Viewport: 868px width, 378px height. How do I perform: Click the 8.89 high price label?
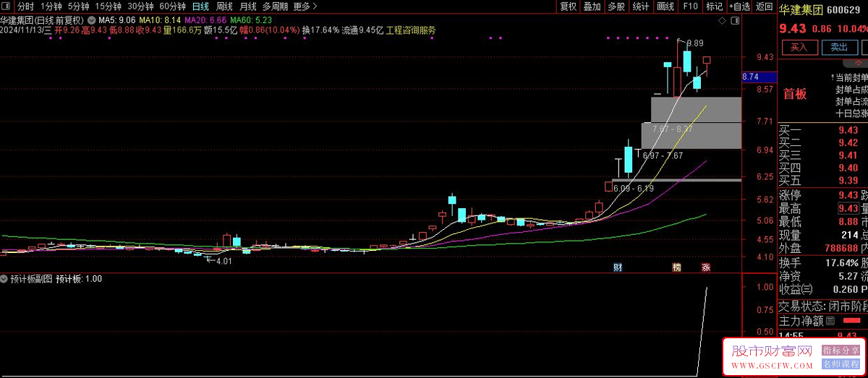click(694, 43)
